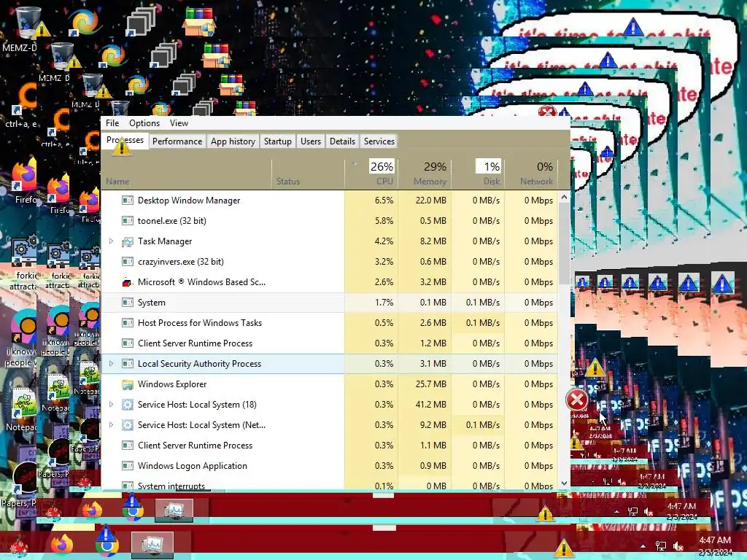Open the Recycle Bin desktop icon at top-left
Image resolution: width=747 pixels, height=560 pixels.
tap(28, 21)
